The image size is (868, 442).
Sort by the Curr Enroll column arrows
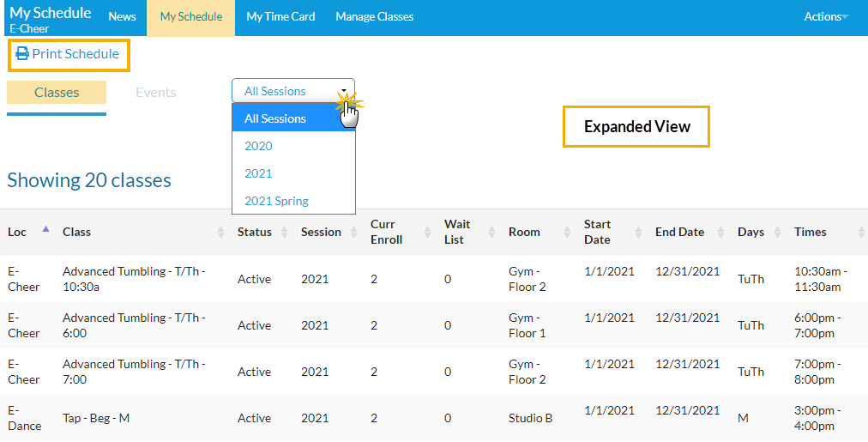point(426,232)
